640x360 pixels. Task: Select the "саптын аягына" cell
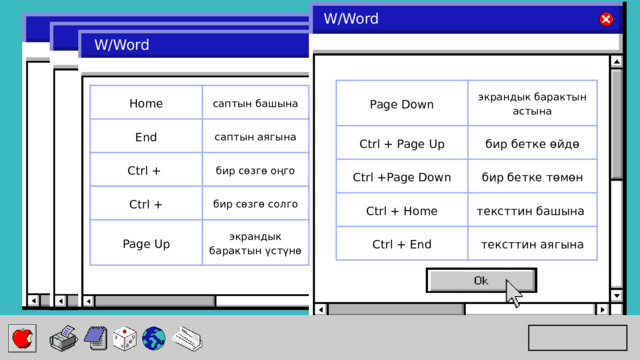pyautogui.click(x=256, y=136)
